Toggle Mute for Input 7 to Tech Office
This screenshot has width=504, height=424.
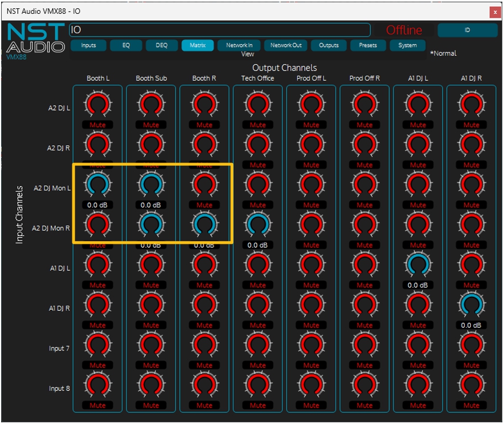(x=258, y=365)
